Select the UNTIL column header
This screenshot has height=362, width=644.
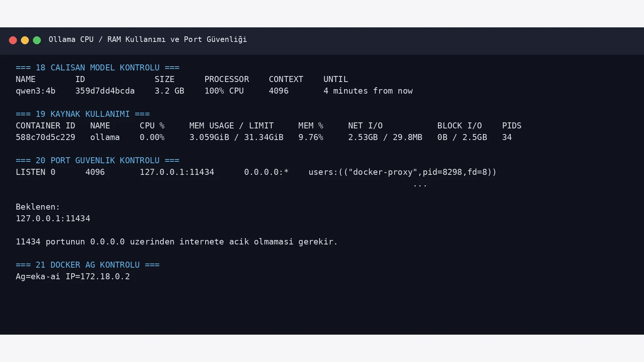point(336,79)
